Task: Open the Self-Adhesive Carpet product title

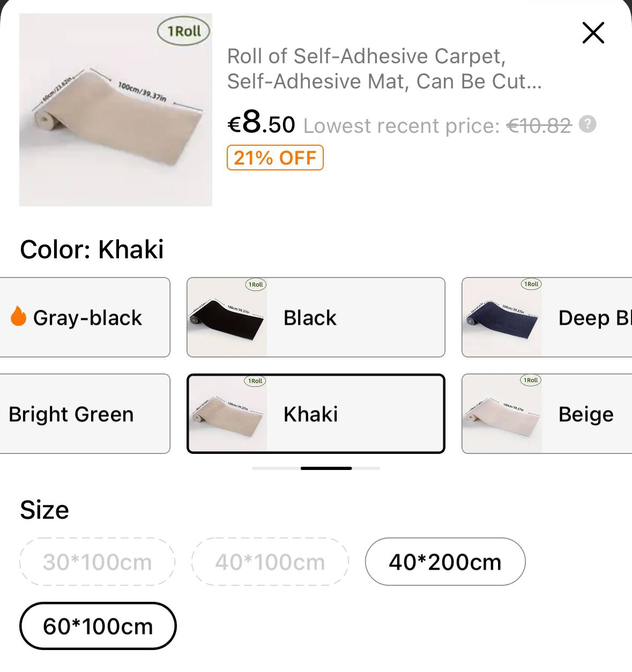Action: pyautogui.click(x=384, y=69)
